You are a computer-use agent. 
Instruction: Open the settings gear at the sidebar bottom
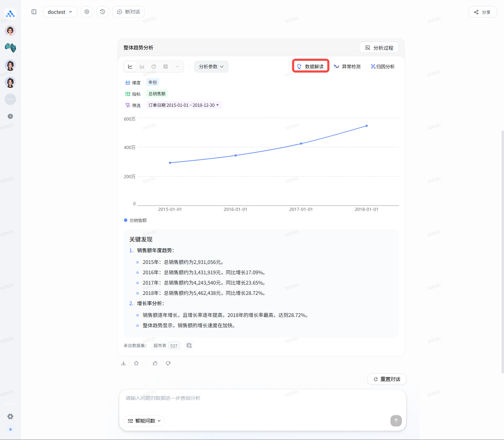point(10,417)
